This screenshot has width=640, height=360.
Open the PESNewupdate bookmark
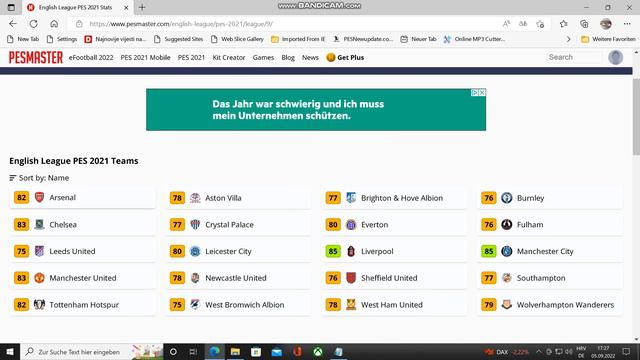[x=363, y=39]
